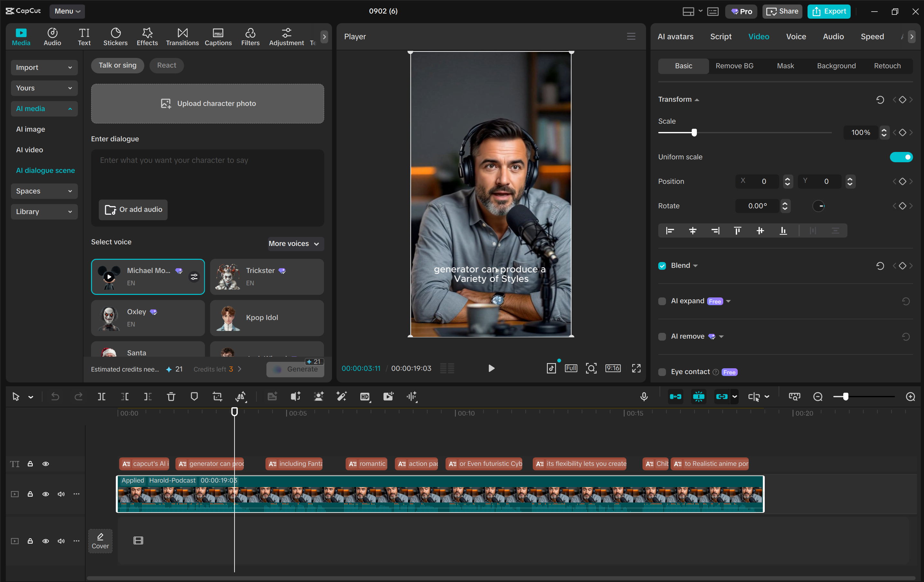This screenshot has height=582, width=924.
Task: Open the Cover editor
Action: [100, 541]
